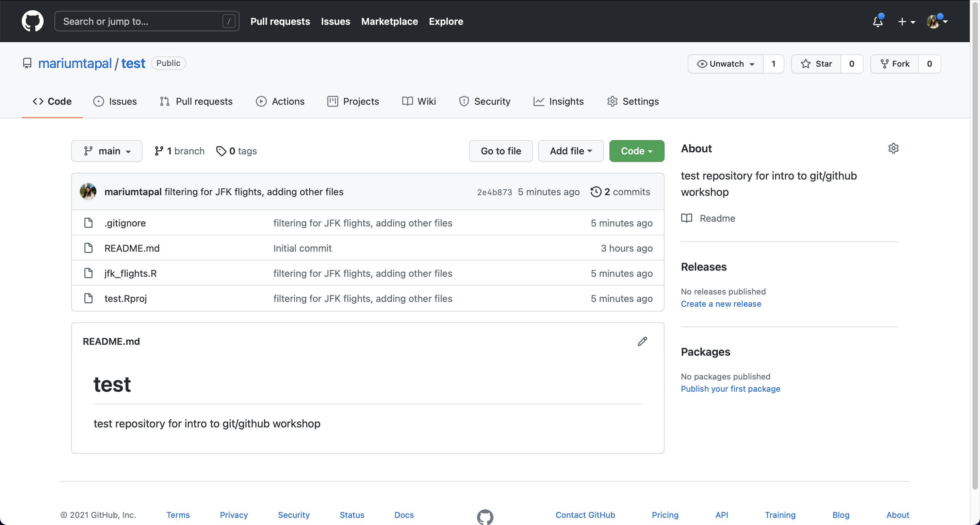
Task: Switch to the Issues tab
Action: (115, 101)
